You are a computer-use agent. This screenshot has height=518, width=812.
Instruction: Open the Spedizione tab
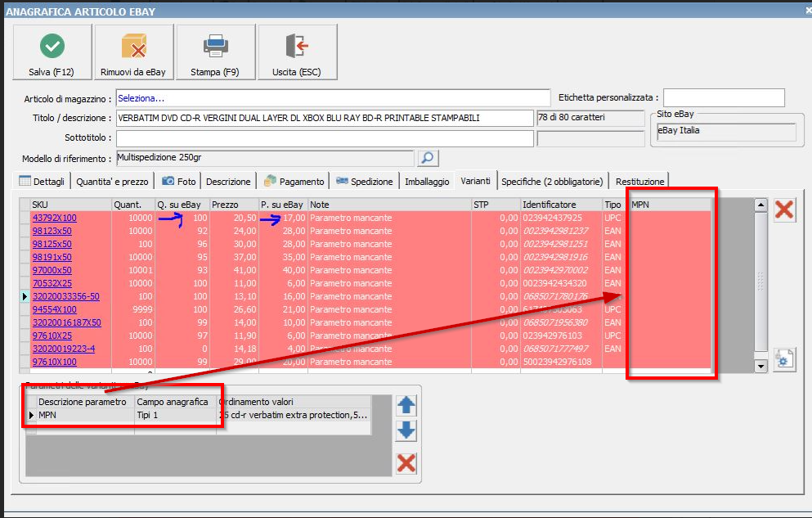[x=365, y=182]
